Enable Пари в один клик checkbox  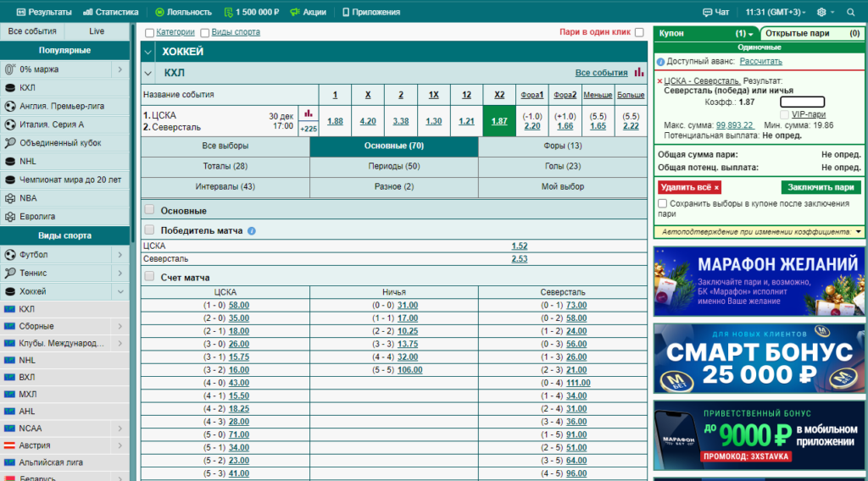tap(639, 32)
